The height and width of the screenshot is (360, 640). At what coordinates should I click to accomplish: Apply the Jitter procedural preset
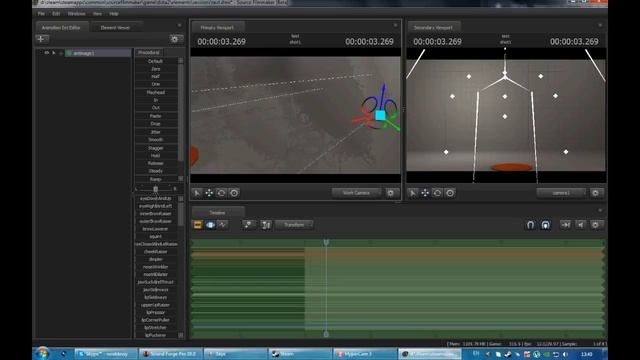point(156,132)
